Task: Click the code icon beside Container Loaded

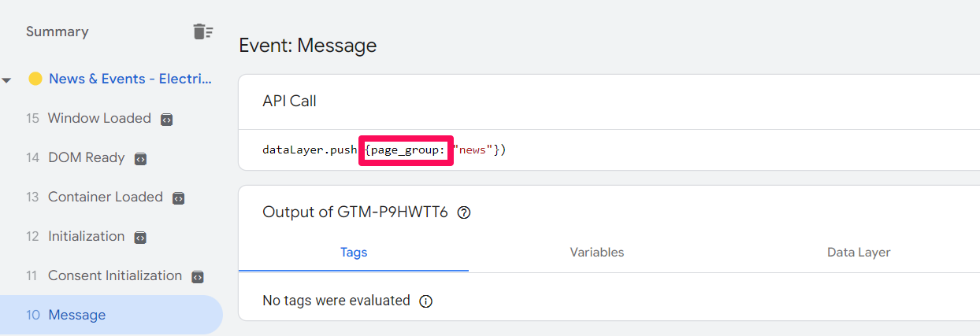Action: pos(178,198)
